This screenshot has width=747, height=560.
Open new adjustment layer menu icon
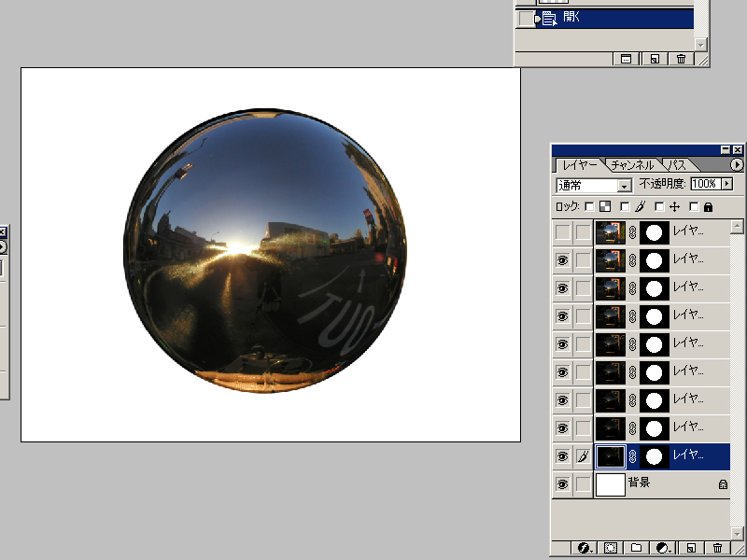pos(663,548)
